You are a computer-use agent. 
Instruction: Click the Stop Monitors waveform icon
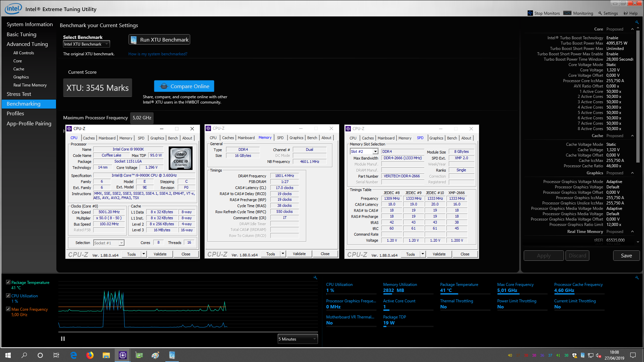pos(530,13)
